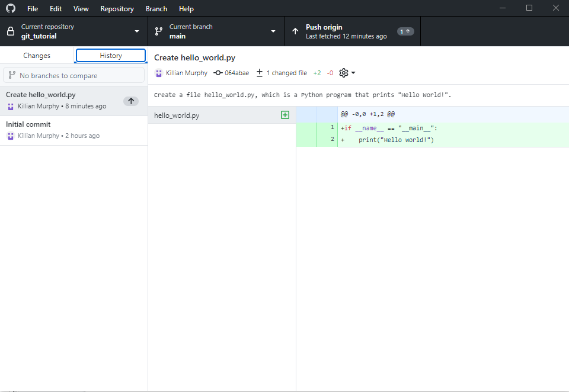Click the +2 additions count

(317, 73)
